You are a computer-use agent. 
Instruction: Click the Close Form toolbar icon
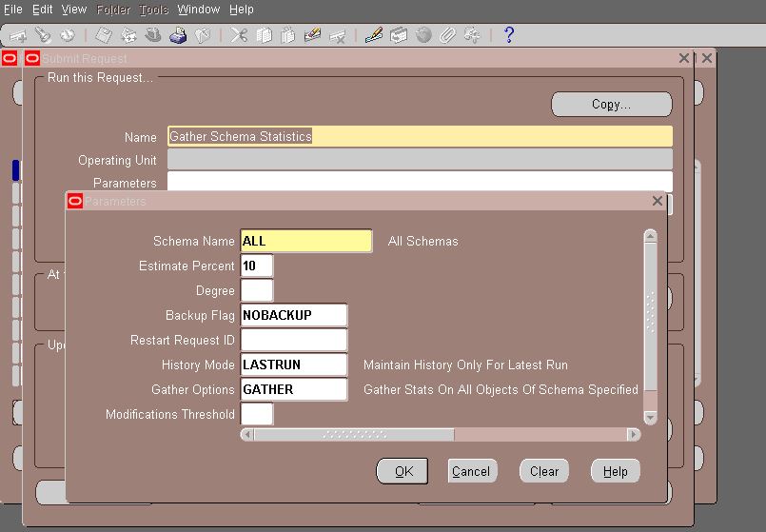point(203,35)
